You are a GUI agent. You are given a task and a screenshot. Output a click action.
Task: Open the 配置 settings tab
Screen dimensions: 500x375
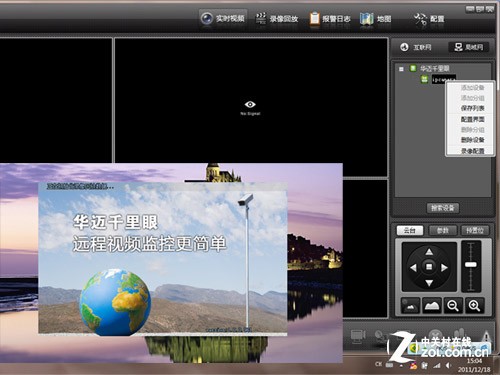point(430,19)
